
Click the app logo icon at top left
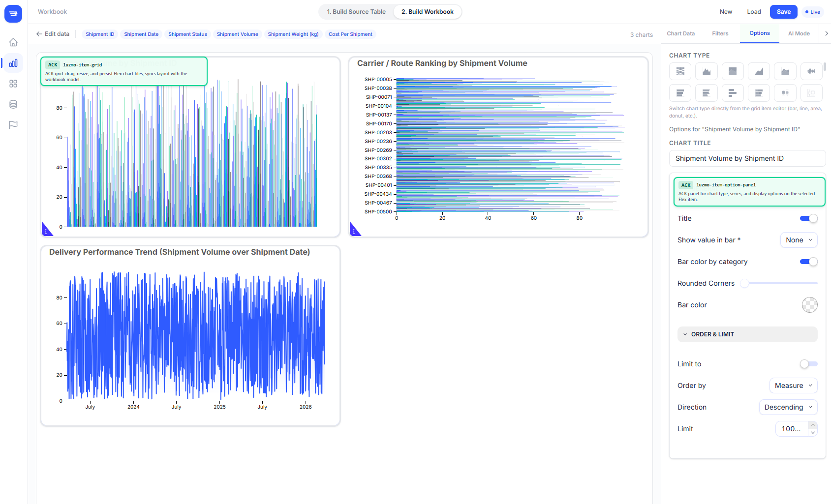pos(13,13)
